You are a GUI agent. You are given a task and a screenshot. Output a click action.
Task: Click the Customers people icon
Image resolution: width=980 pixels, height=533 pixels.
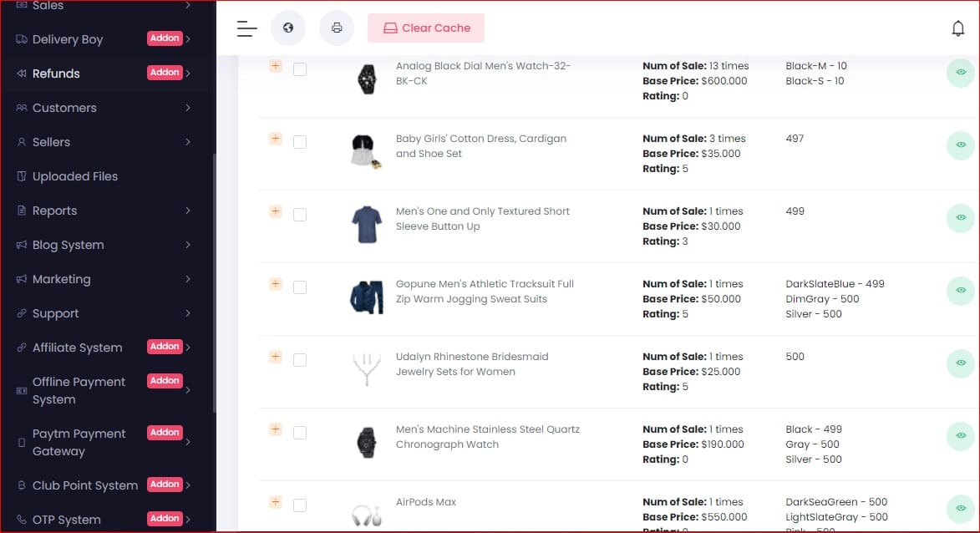point(21,108)
